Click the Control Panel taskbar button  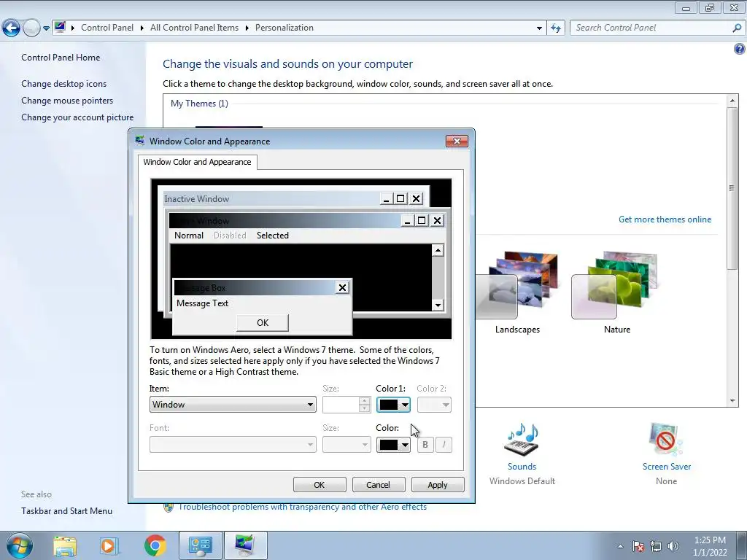200,546
